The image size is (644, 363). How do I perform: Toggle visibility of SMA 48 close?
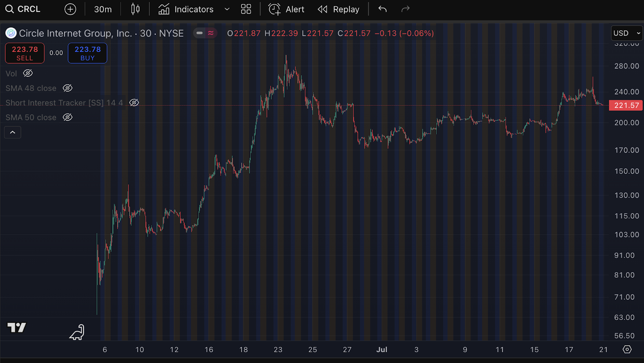[x=68, y=88]
